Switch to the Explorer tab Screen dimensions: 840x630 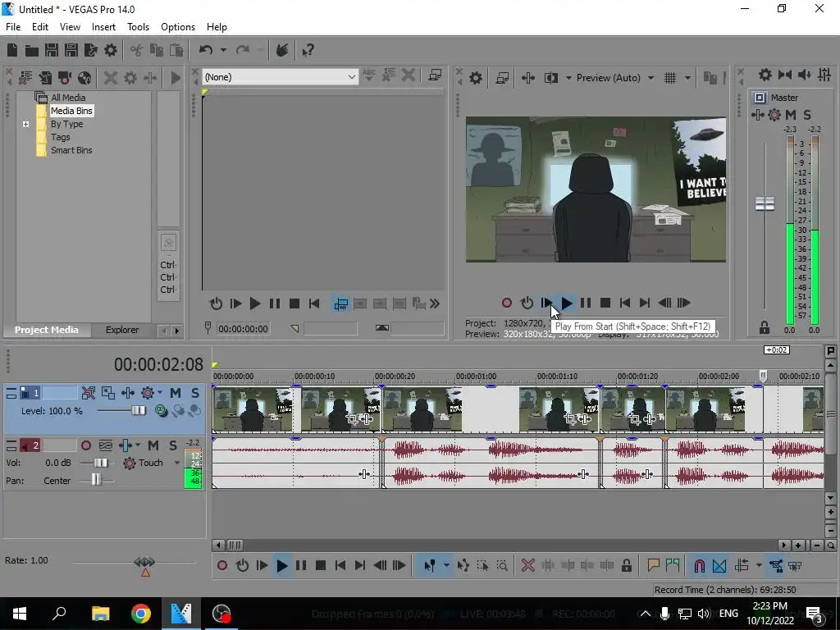122,330
